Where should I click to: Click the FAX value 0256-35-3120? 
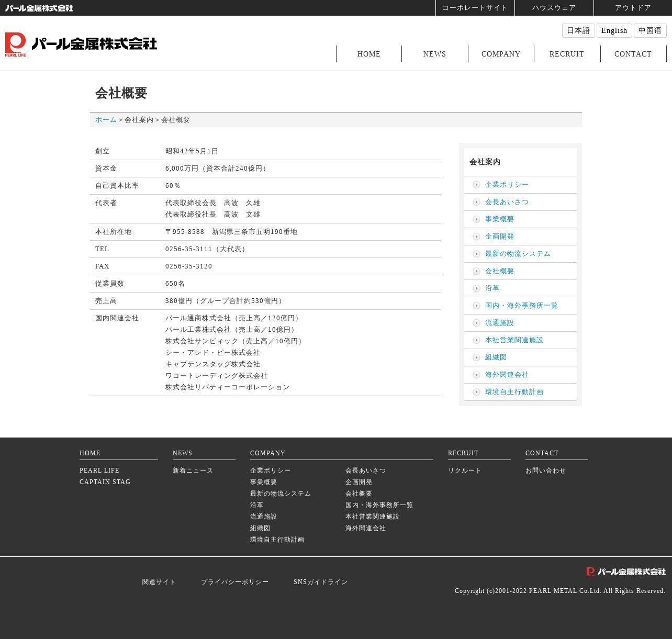189,266
